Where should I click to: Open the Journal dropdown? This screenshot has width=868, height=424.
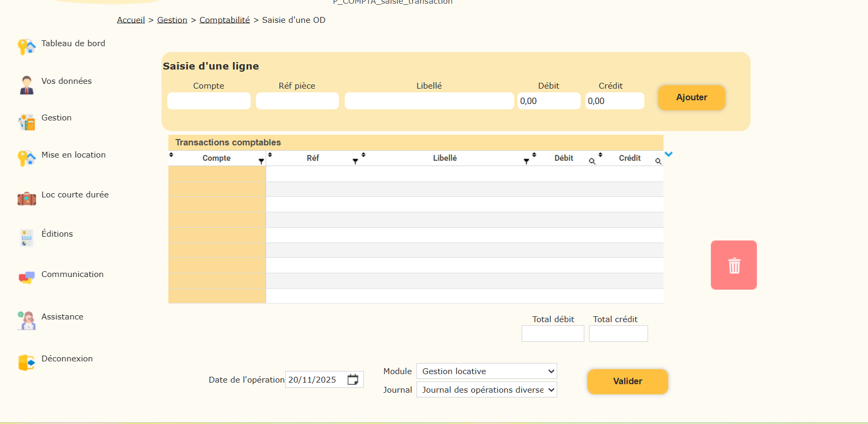(486, 390)
